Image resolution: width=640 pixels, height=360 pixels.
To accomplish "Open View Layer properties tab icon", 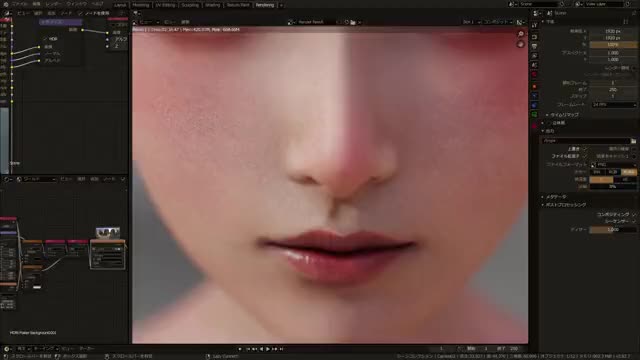I will click(535, 56).
